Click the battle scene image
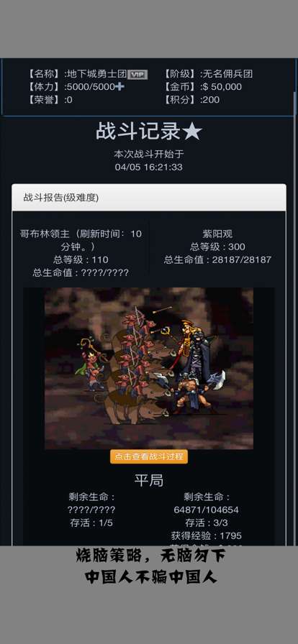The image size is (298, 644). 149,369
